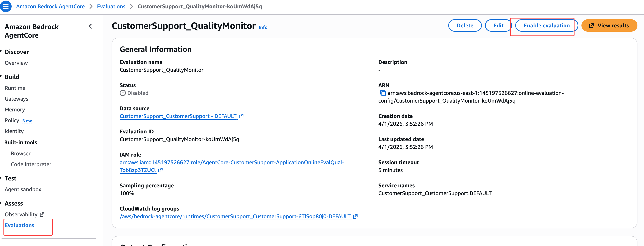Click the Data source external link icon

click(x=241, y=116)
